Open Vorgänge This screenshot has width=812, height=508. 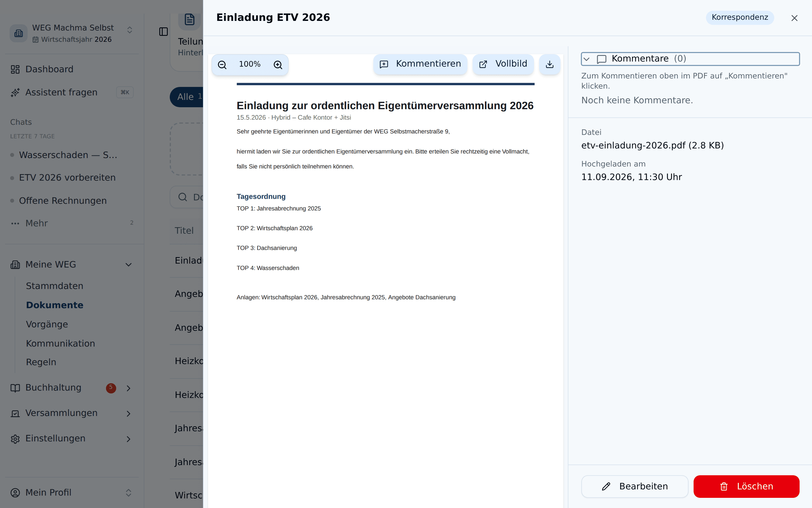click(x=47, y=324)
